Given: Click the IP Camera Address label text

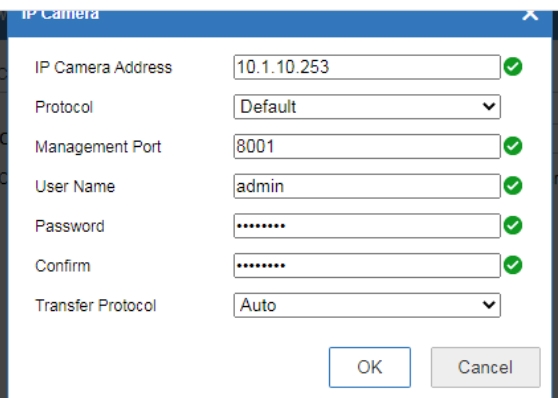Looking at the screenshot, I should pyautogui.click(x=103, y=67).
